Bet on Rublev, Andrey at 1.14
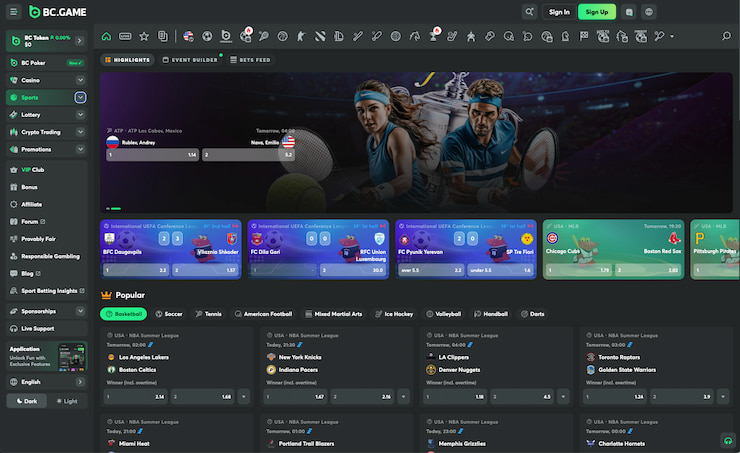 152,155
